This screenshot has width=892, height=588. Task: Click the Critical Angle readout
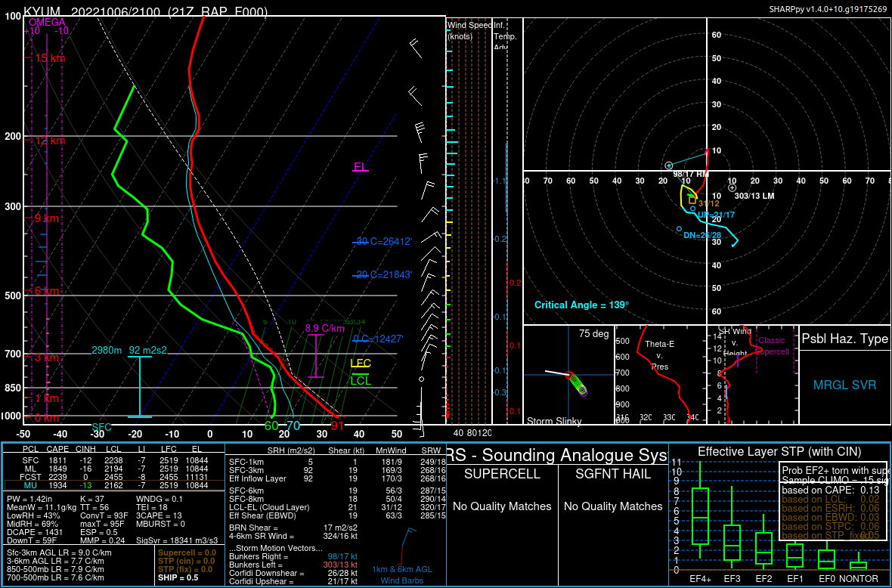tap(581, 305)
